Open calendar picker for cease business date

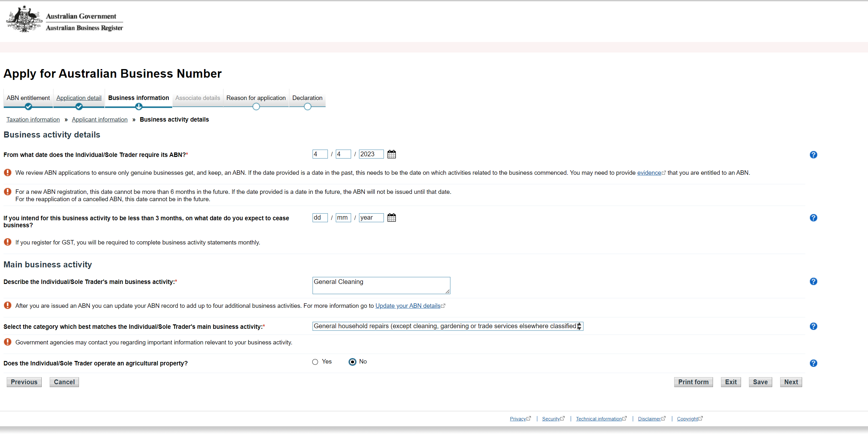point(391,218)
